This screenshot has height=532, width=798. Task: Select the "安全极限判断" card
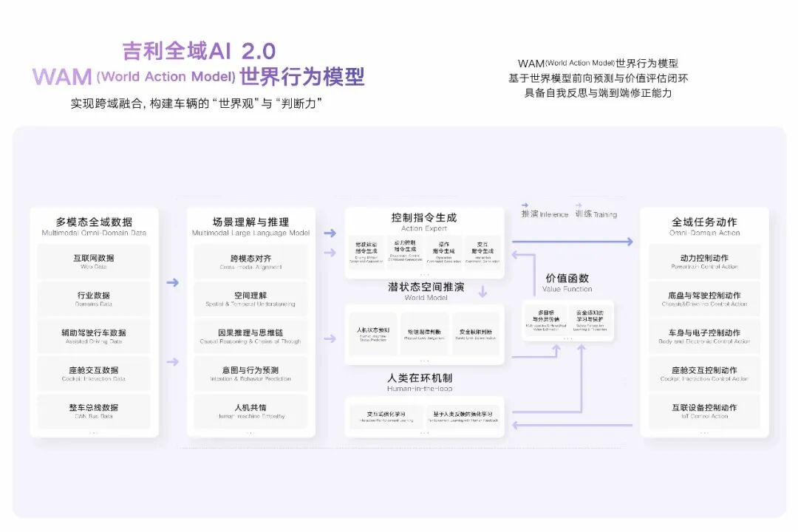tap(476, 334)
